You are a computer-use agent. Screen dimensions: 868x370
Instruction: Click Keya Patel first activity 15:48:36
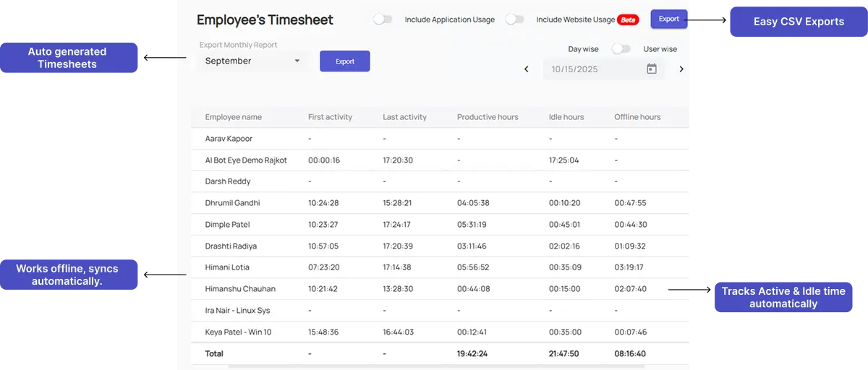click(x=323, y=332)
